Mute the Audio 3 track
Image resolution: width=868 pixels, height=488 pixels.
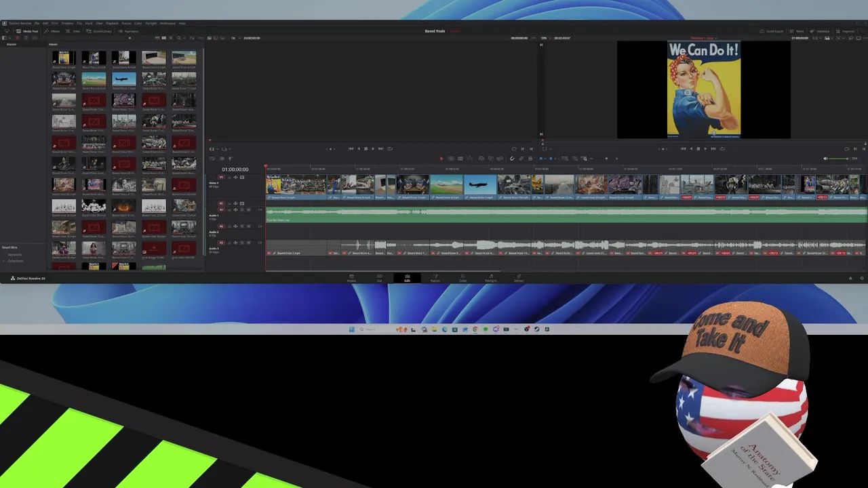coord(248,243)
